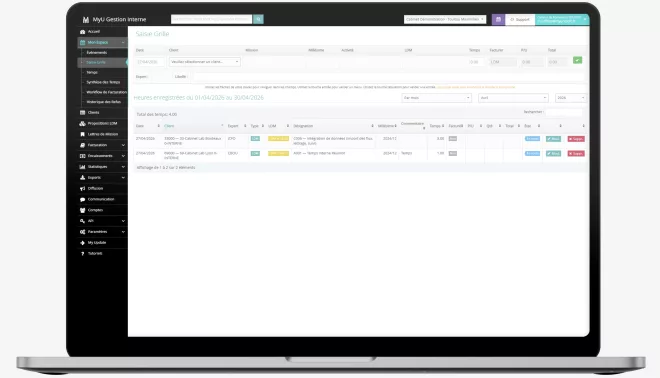
Task: Sort table by Date column arrow
Action: pyautogui.click(x=159, y=126)
